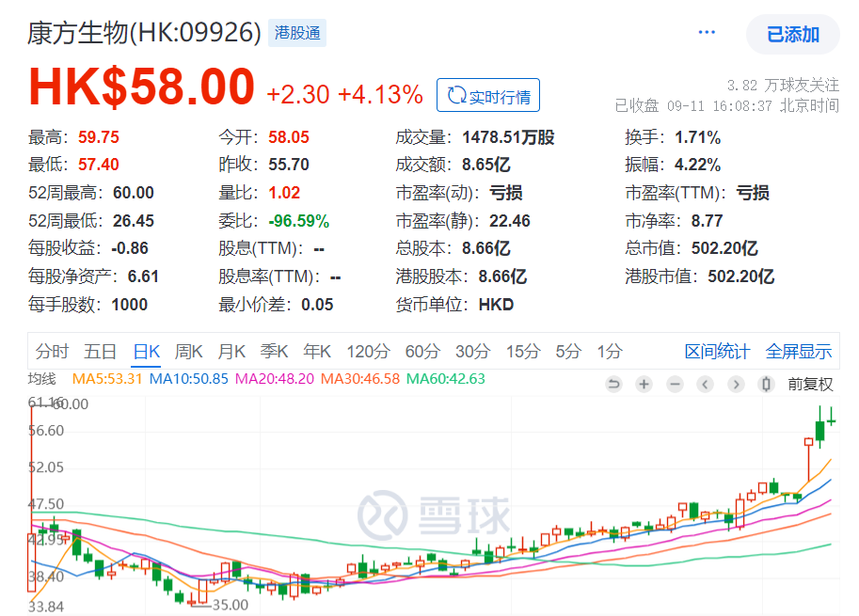Click the 52周最低 value 26.45
Viewport: 859px width, 616px height.
(133, 221)
